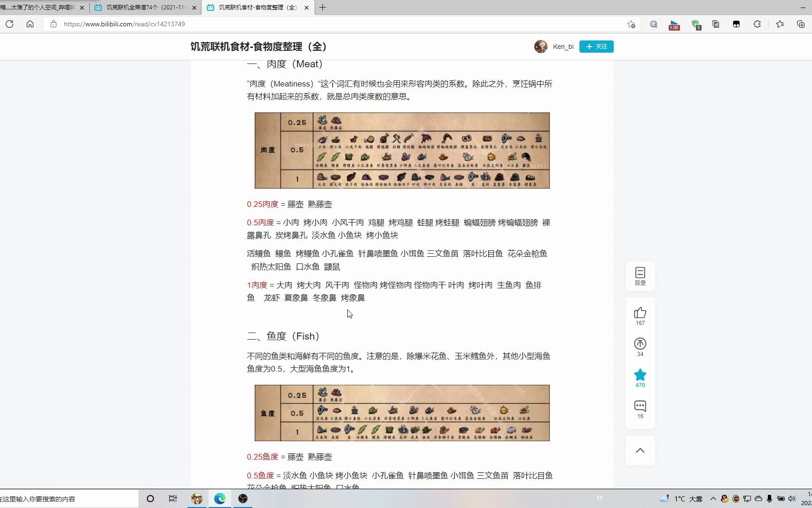Open the meat value chart image
This screenshot has width=812, height=508.
402,151
